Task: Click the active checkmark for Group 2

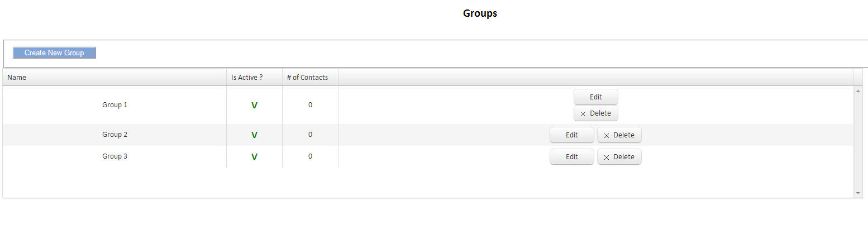Action: click(x=254, y=135)
